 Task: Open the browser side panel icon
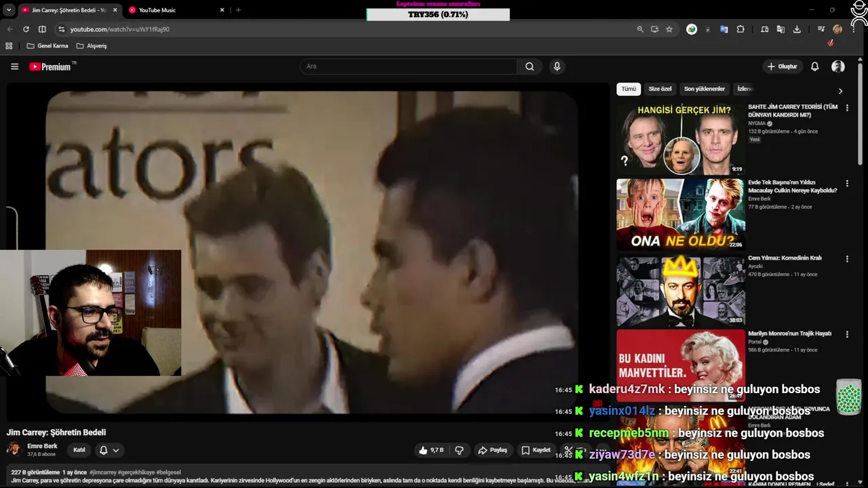click(42, 29)
